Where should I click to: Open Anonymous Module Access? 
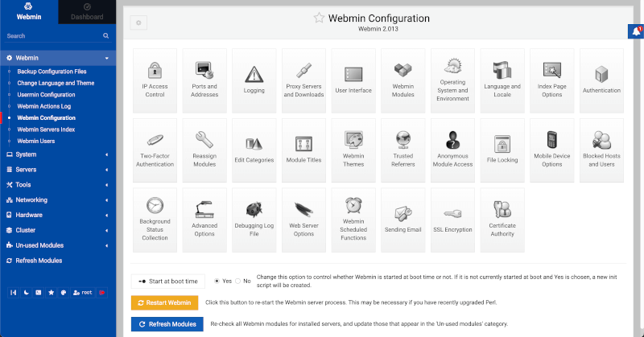coord(452,150)
